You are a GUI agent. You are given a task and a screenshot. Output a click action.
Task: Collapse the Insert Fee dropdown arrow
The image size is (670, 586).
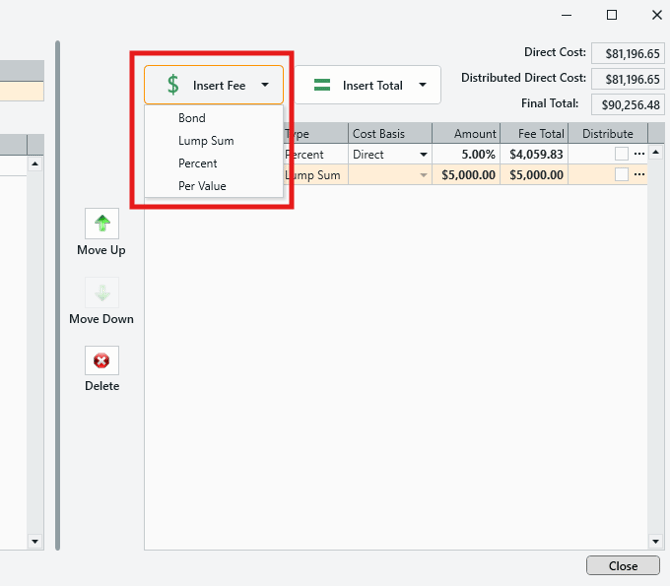pos(265,85)
